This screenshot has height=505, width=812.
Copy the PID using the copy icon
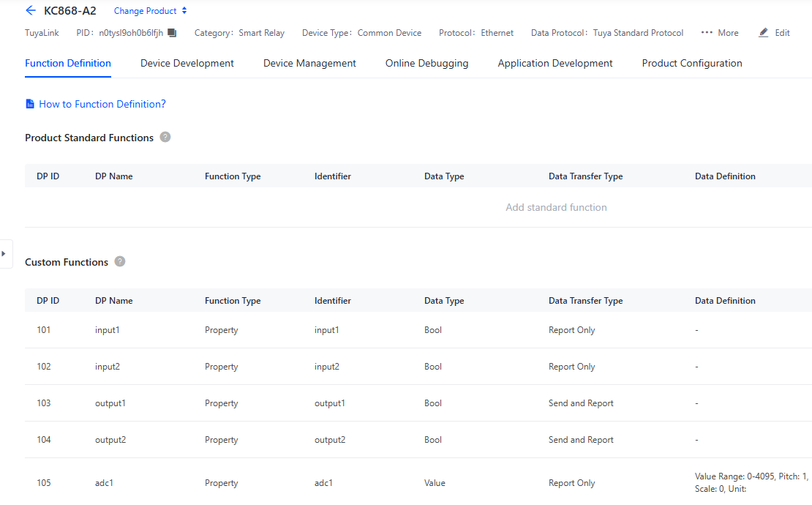click(x=172, y=33)
